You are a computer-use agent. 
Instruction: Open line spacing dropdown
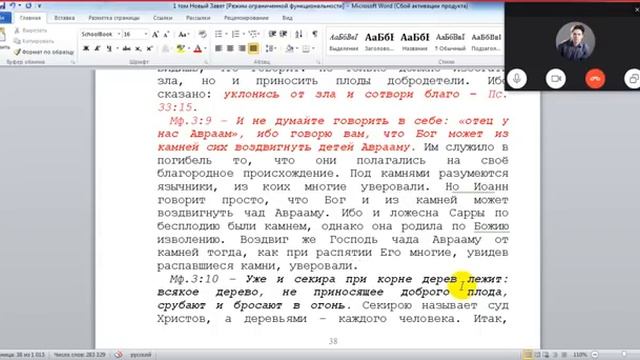270,49
